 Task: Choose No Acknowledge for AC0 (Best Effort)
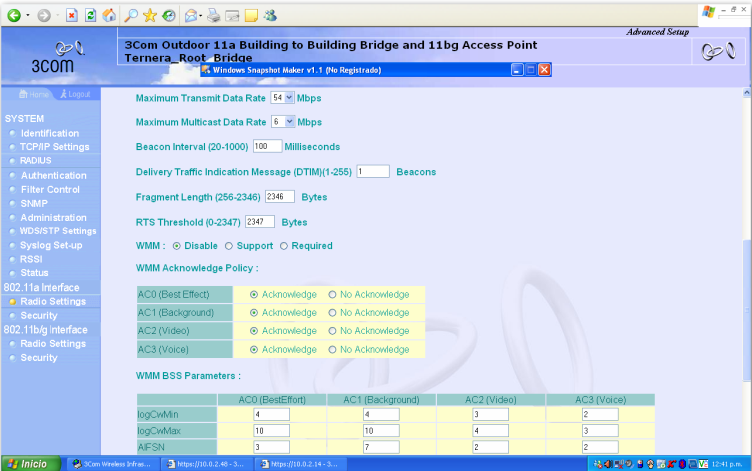click(x=333, y=295)
